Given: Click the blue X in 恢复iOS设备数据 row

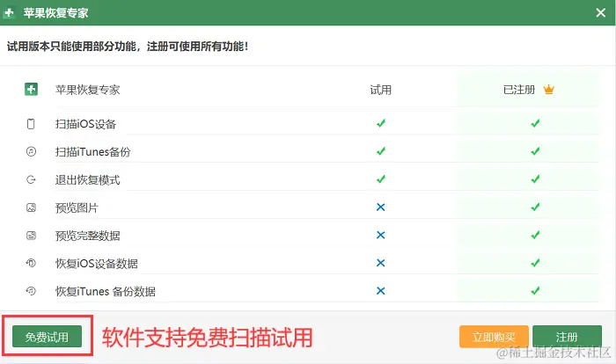Looking at the screenshot, I should pos(381,263).
